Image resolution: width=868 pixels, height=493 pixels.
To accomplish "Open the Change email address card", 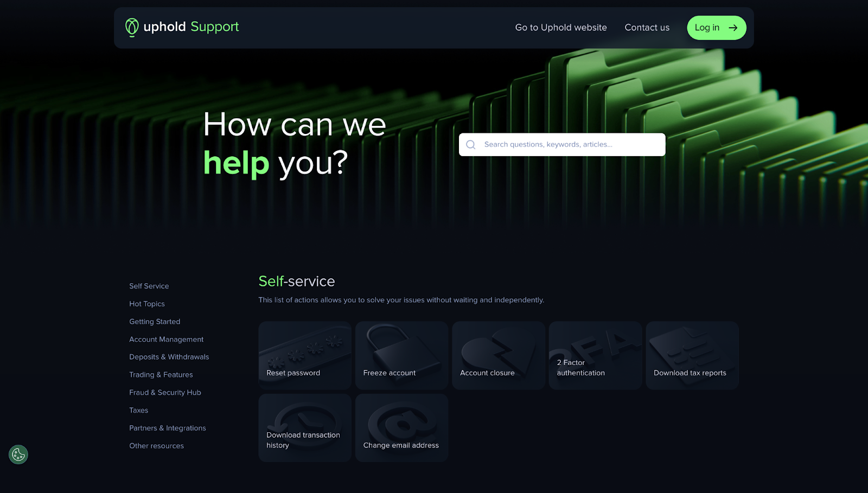I will (x=402, y=428).
